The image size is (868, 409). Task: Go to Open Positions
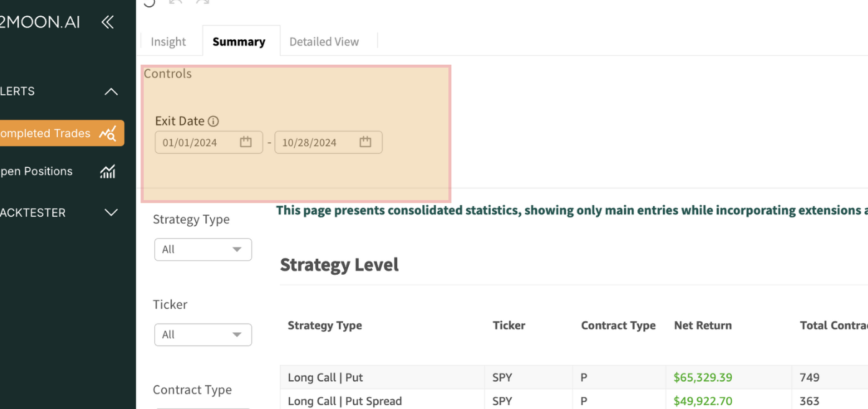coord(37,172)
